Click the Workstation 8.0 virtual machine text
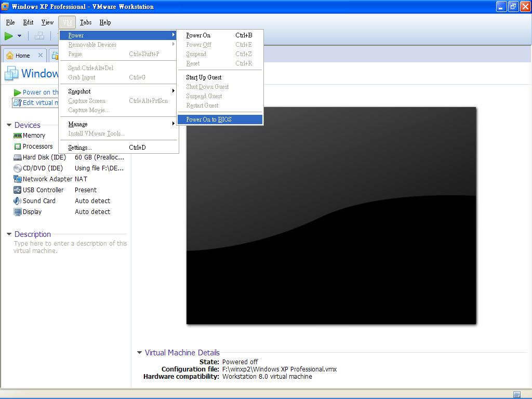Image resolution: width=532 pixels, height=399 pixels. tap(268, 377)
